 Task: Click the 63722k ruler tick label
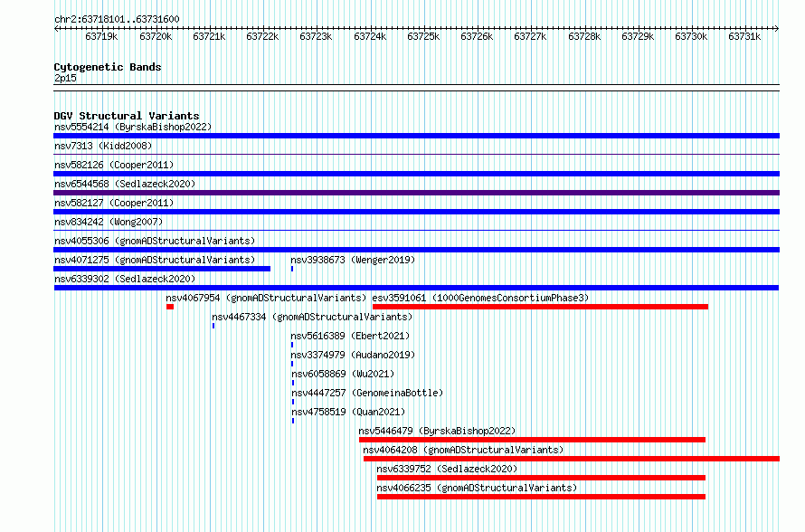262,36
